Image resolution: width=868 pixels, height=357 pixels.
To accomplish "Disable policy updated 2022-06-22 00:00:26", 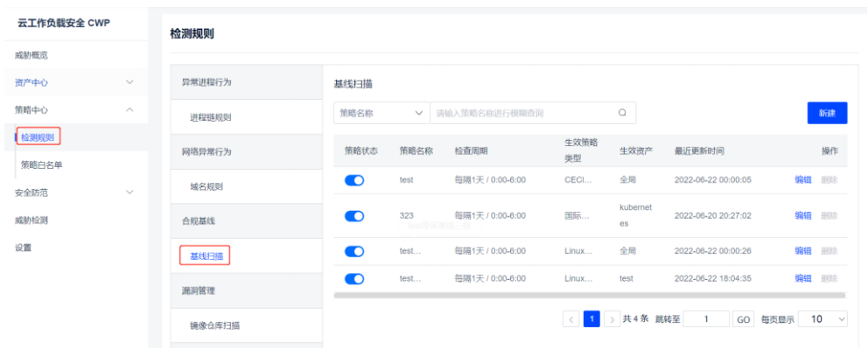I will pyautogui.click(x=354, y=251).
